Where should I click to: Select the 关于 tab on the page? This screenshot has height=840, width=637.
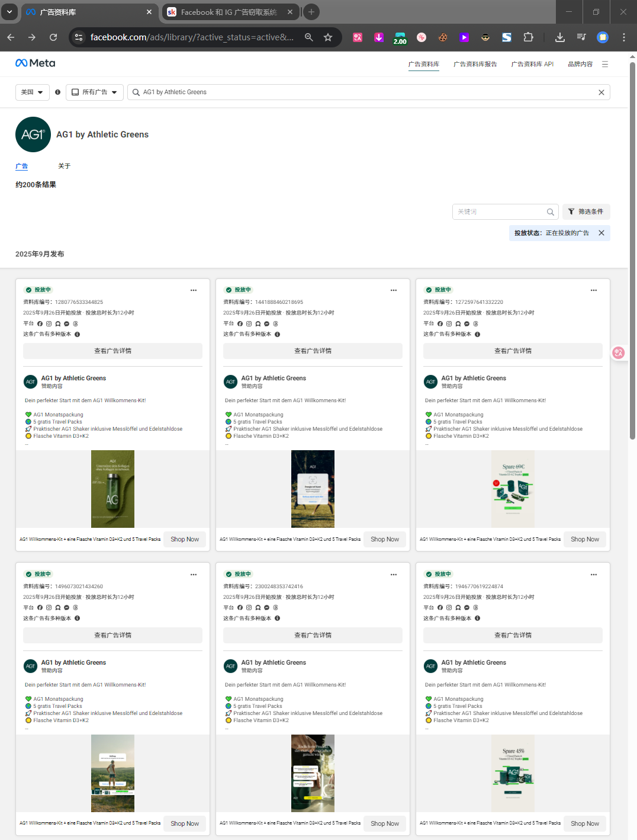tap(64, 166)
